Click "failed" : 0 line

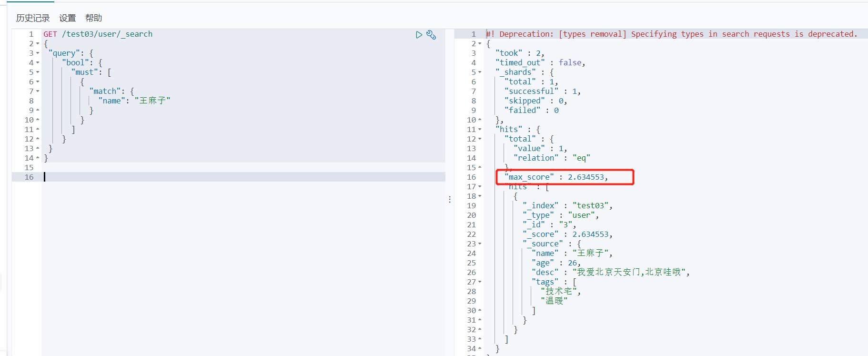point(532,110)
